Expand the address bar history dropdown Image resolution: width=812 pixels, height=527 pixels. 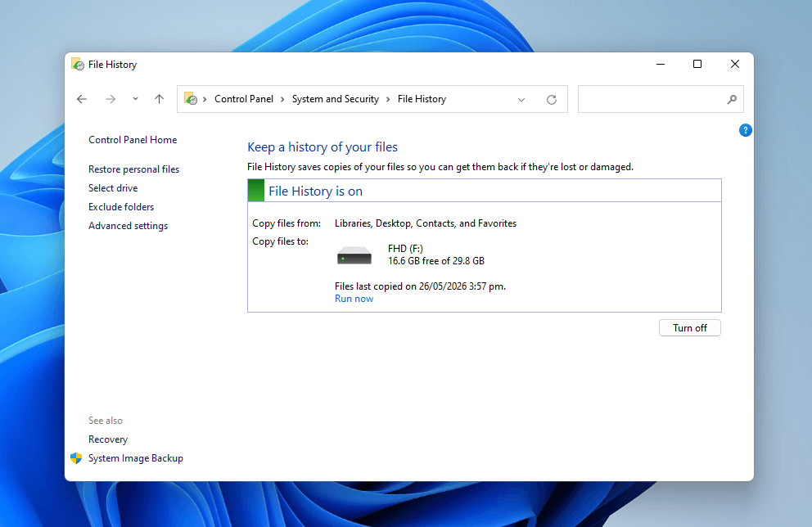coord(521,99)
